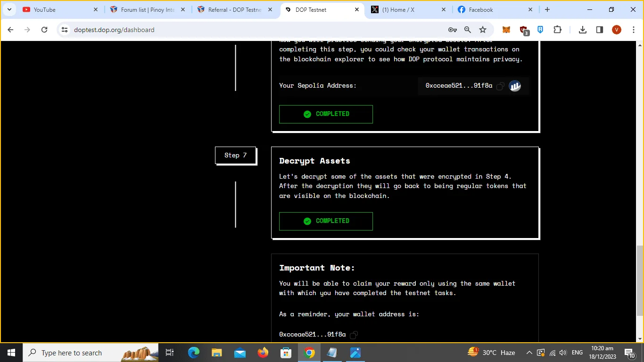This screenshot has height=362, width=644.
Task: Switch to the Forum list tab
Action: click(x=148, y=9)
